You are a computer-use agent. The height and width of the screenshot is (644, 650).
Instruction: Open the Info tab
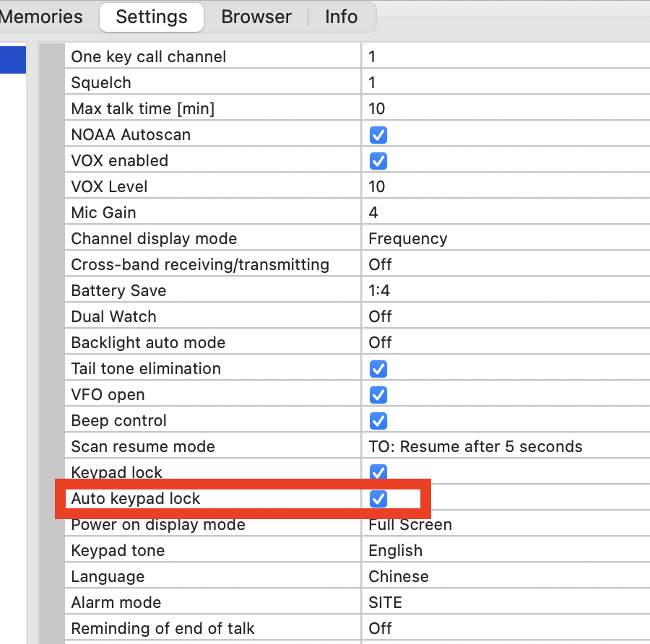[341, 17]
